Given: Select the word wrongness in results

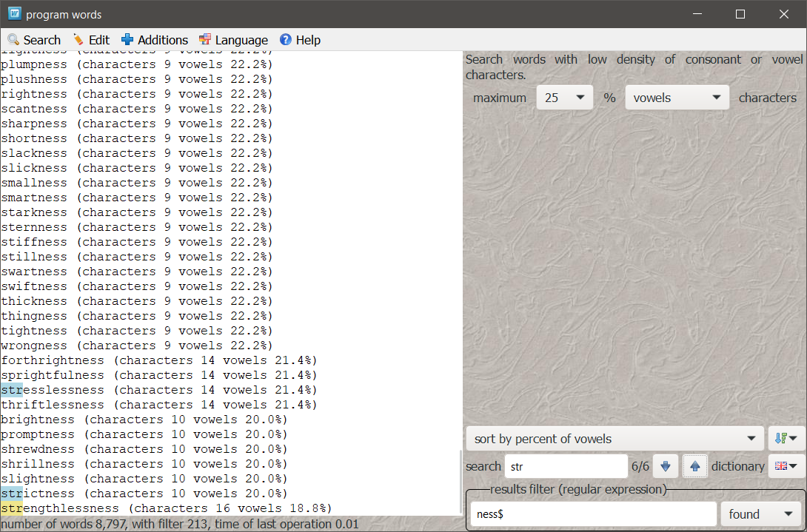Looking at the screenshot, I should click(x=34, y=346).
